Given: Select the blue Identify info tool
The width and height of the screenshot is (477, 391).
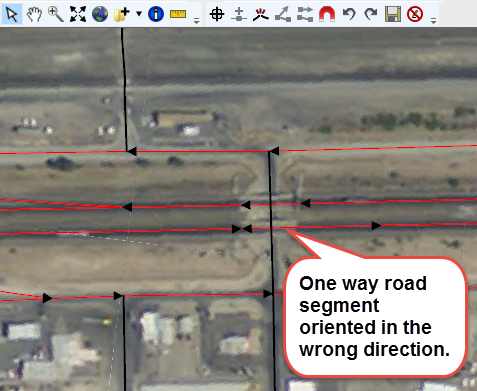Looking at the screenshot, I should [x=155, y=14].
